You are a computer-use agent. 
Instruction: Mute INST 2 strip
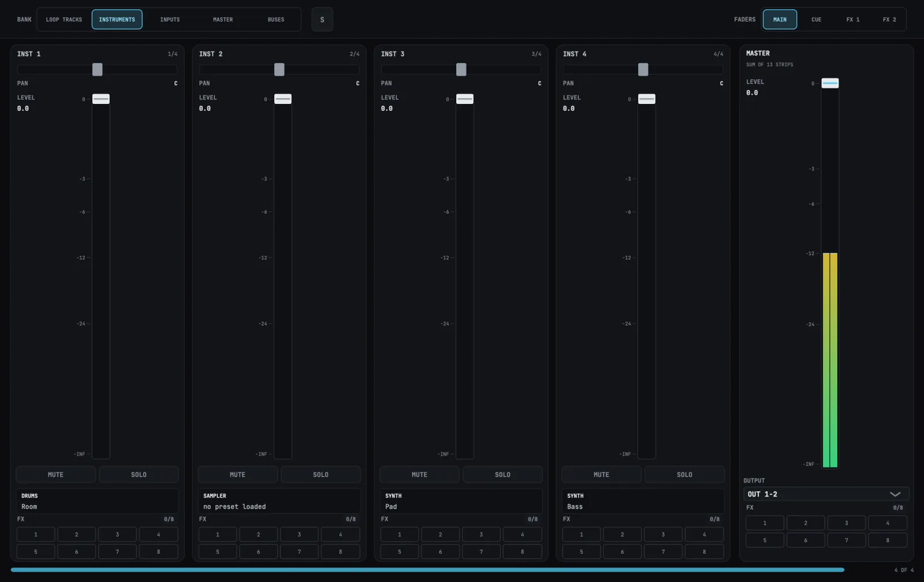[238, 475]
